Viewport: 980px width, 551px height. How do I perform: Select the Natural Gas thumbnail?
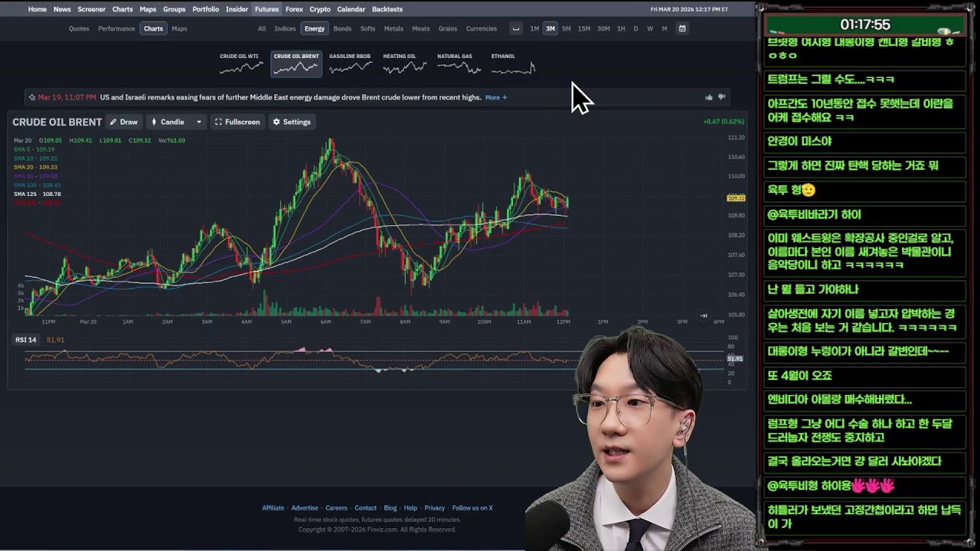point(459,64)
